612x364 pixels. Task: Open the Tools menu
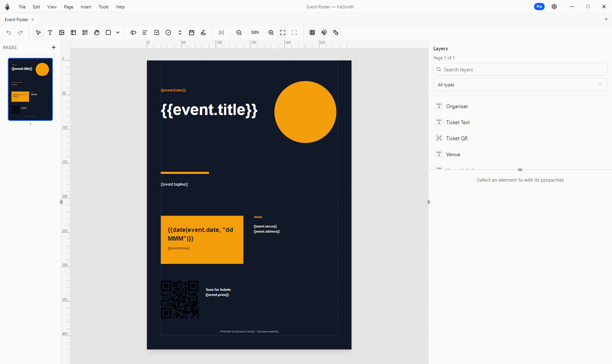point(103,7)
